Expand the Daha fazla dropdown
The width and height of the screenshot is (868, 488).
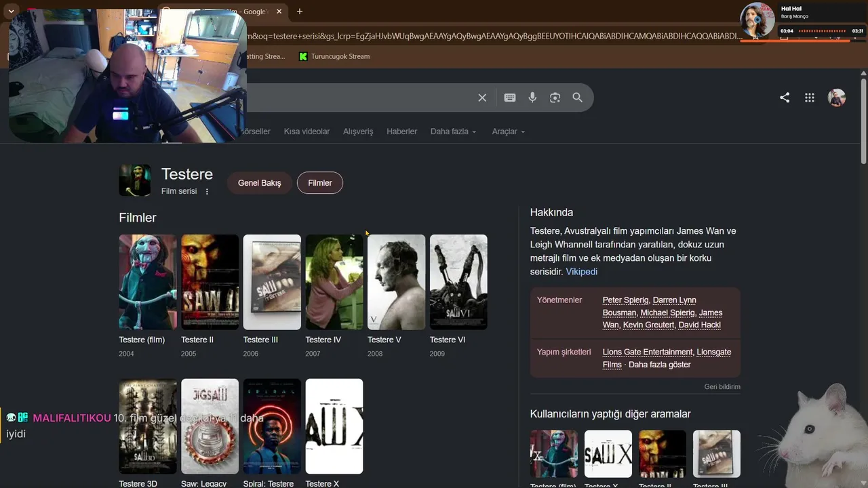pos(454,131)
